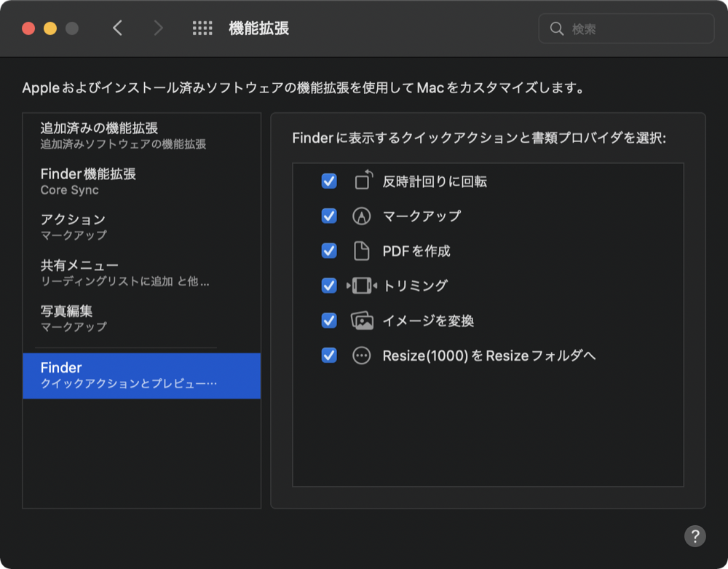Click the magnifier icon in the search field
Screen dimensions: 728x569
coord(557,28)
